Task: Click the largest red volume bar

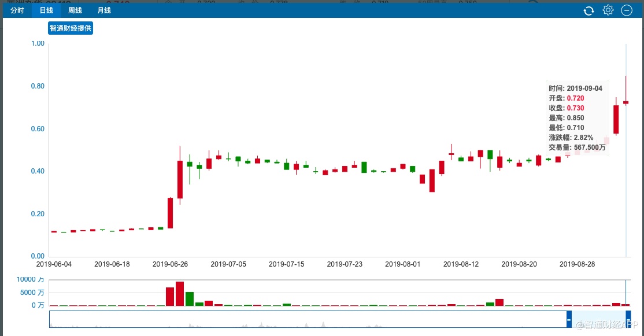Action: coord(180,294)
